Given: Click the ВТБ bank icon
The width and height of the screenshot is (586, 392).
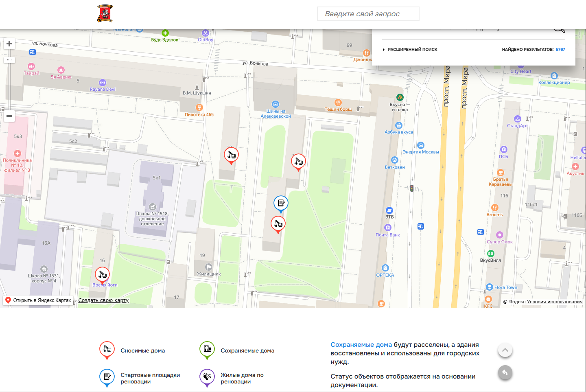Looking at the screenshot, I should point(389,210).
